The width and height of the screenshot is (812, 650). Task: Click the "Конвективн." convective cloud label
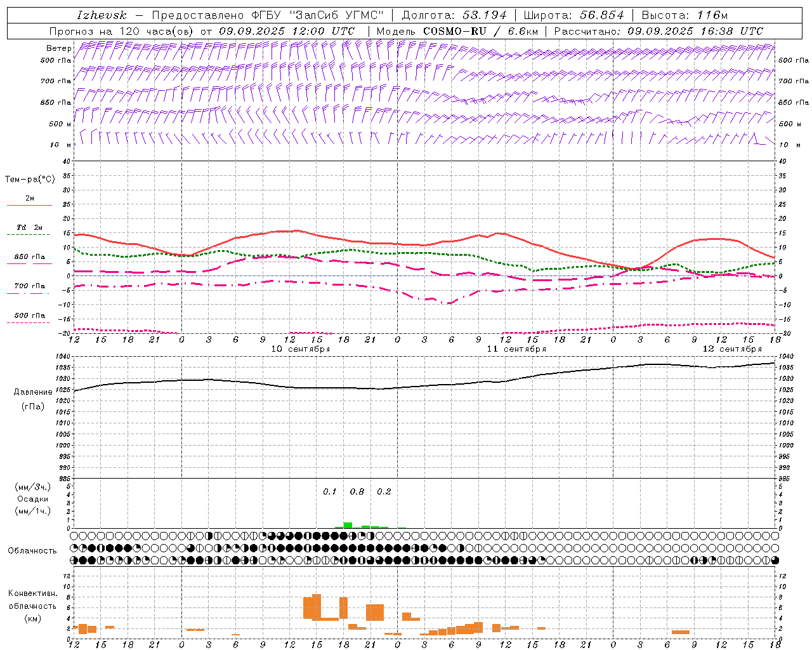[32, 594]
